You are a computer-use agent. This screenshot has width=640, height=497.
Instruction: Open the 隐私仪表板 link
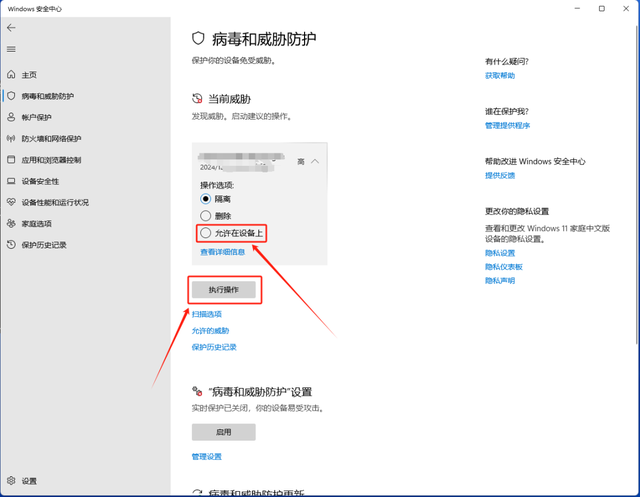click(504, 267)
